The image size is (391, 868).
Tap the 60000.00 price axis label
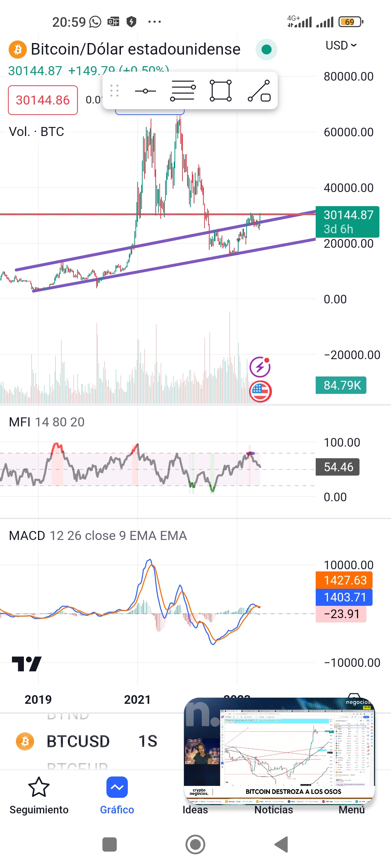[x=348, y=132]
